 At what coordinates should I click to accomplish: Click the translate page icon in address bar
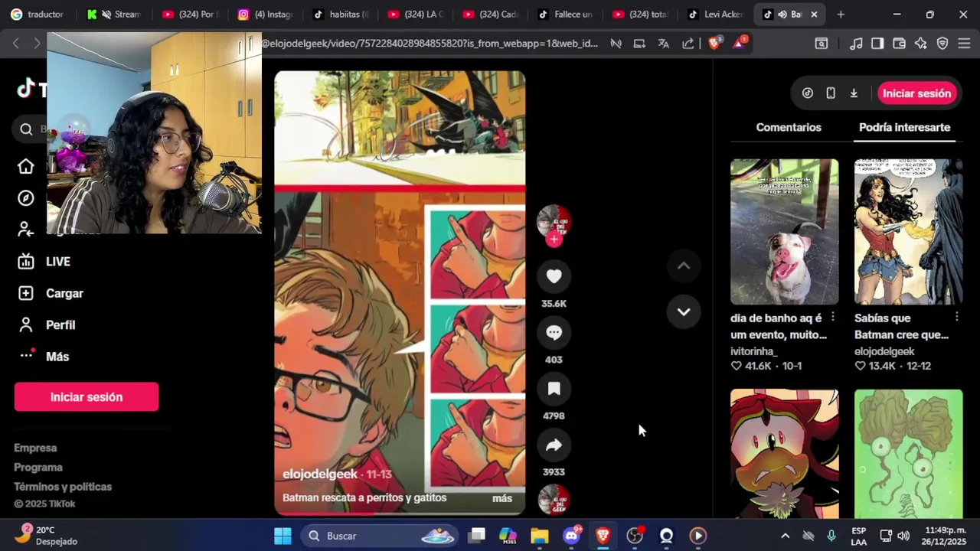point(664,44)
